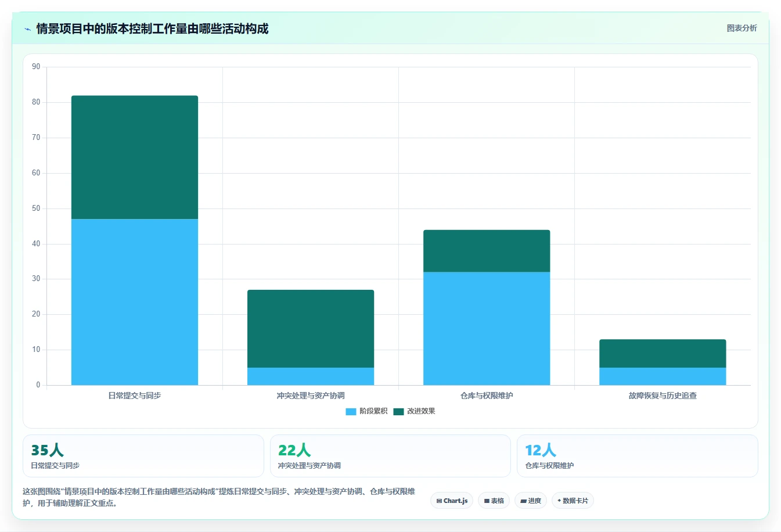Click the dark-green 改进效果 legend swatch

click(398, 411)
